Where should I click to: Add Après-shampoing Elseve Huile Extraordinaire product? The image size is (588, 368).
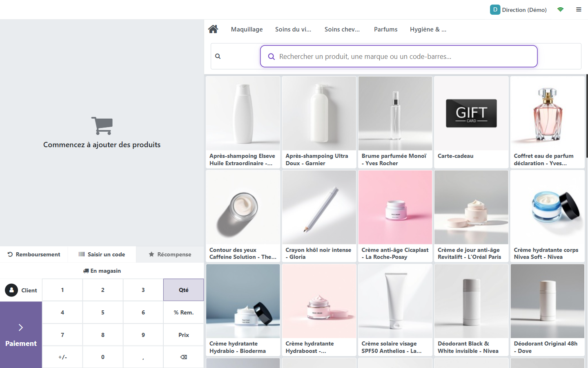tap(243, 122)
